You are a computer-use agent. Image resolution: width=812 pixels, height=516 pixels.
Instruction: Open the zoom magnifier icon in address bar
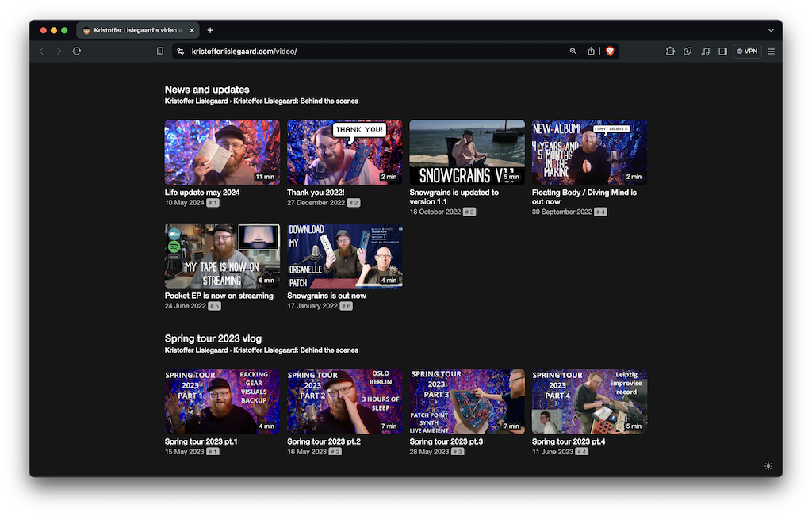pyautogui.click(x=573, y=51)
